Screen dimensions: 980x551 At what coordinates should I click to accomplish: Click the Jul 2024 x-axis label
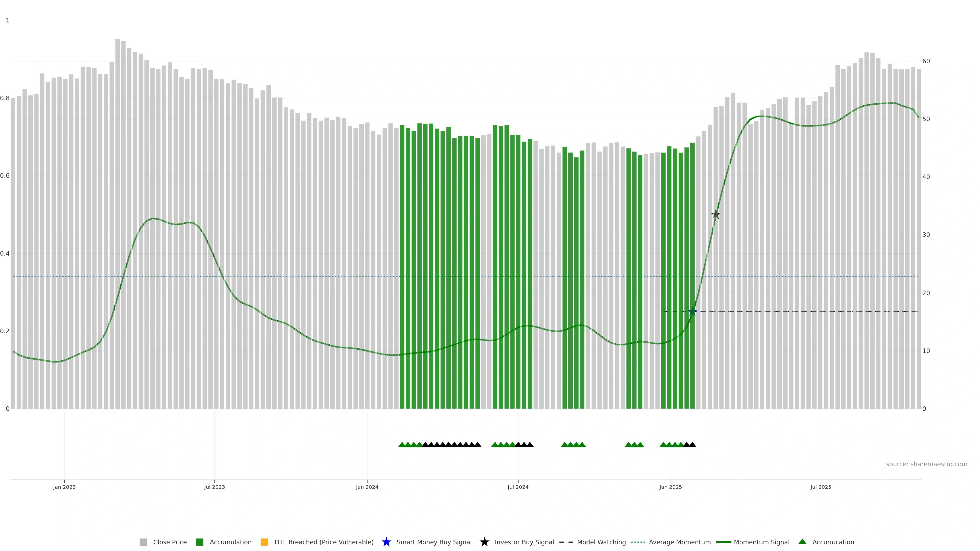coord(518,487)
